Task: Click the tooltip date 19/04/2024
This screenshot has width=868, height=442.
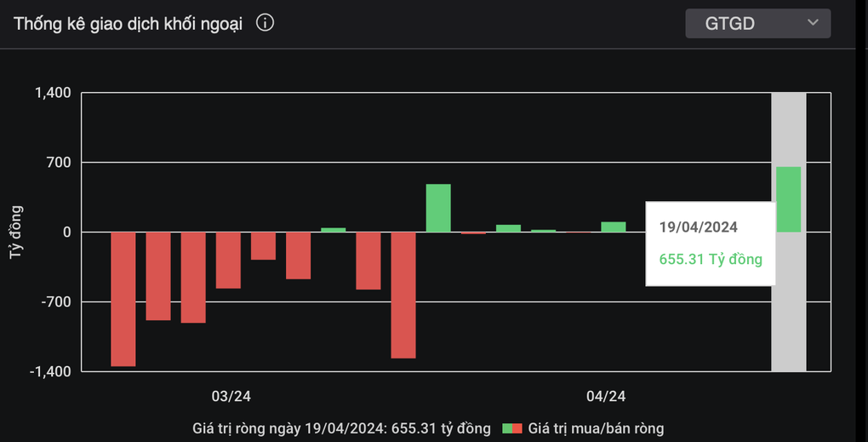Action: coord(699,227)
